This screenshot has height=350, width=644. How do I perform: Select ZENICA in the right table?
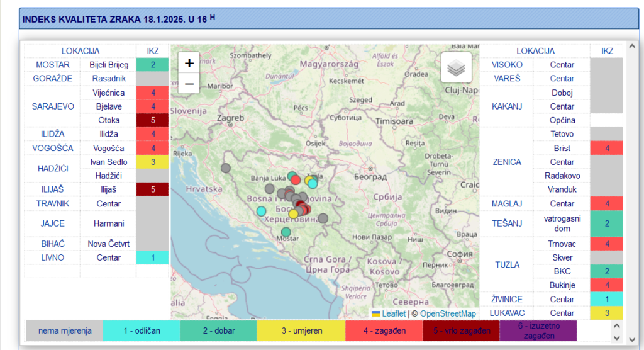[x=506, y=162]
